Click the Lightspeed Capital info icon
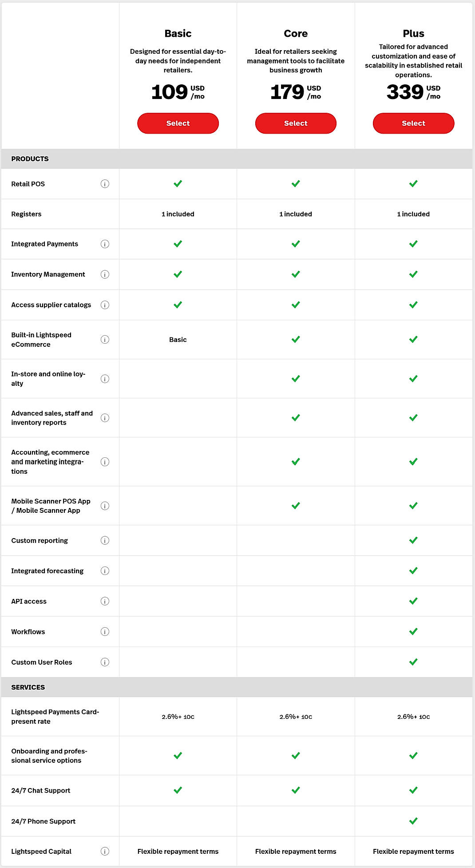The image size is (475, 868). tap(105, 852)
